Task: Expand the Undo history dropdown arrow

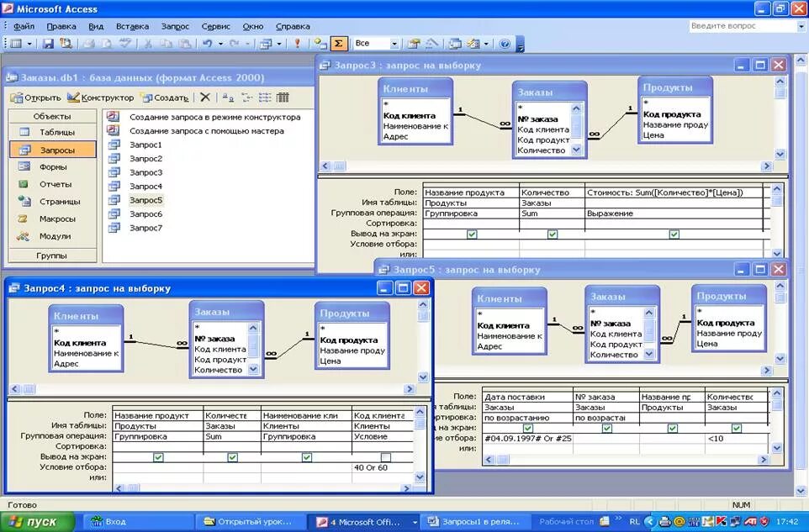Action: coord(220,44)
